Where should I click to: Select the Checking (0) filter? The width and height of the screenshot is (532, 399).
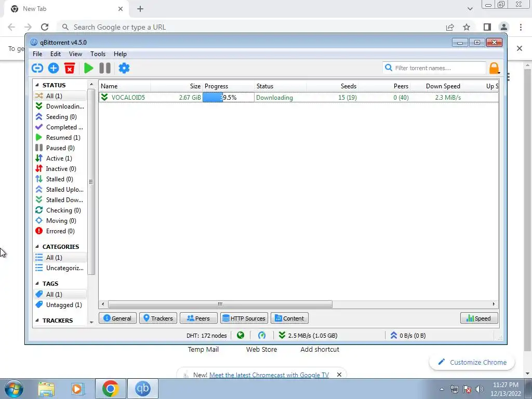coord(60,210)
